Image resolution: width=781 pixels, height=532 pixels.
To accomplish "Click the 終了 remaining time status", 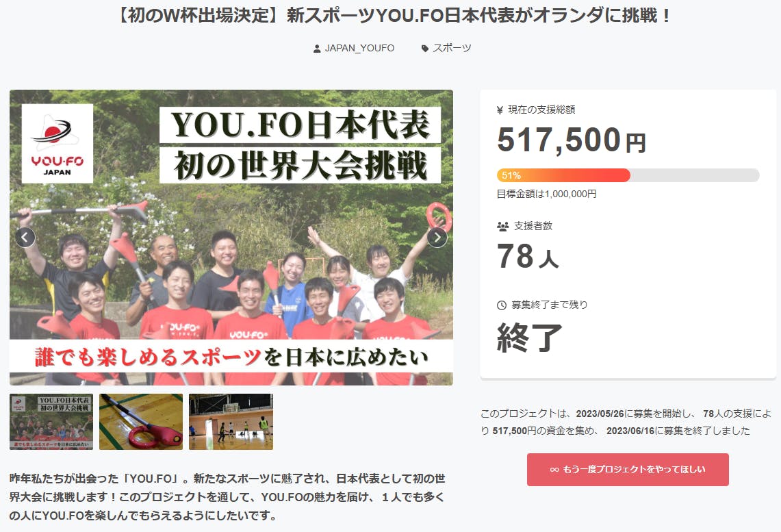I will [530, 337].
